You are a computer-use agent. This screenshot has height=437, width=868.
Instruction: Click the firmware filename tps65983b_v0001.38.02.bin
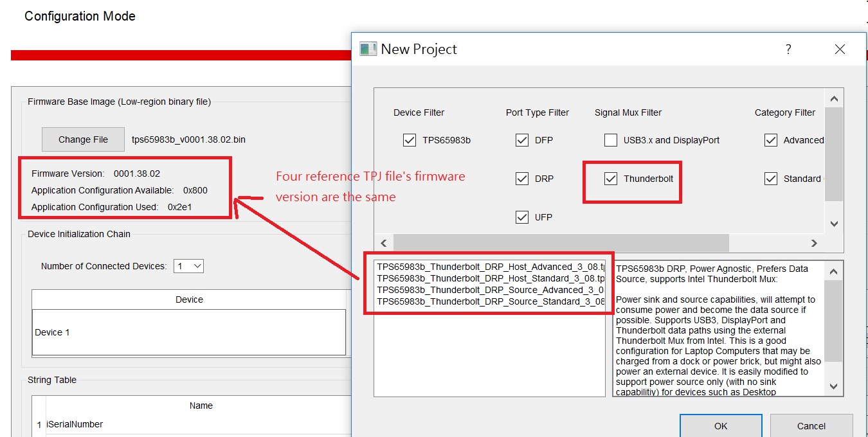point(188,139)
